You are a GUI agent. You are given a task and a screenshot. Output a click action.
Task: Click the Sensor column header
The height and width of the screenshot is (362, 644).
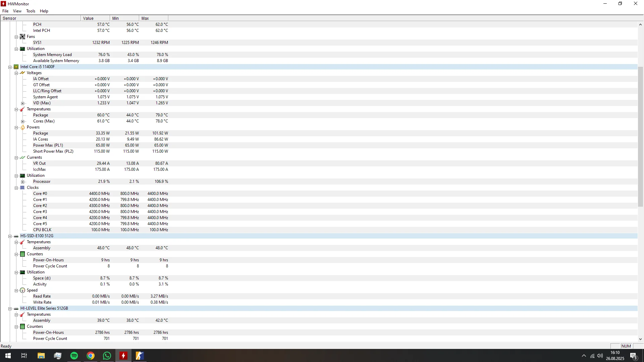pyautogui.click(x=41, y=18)
